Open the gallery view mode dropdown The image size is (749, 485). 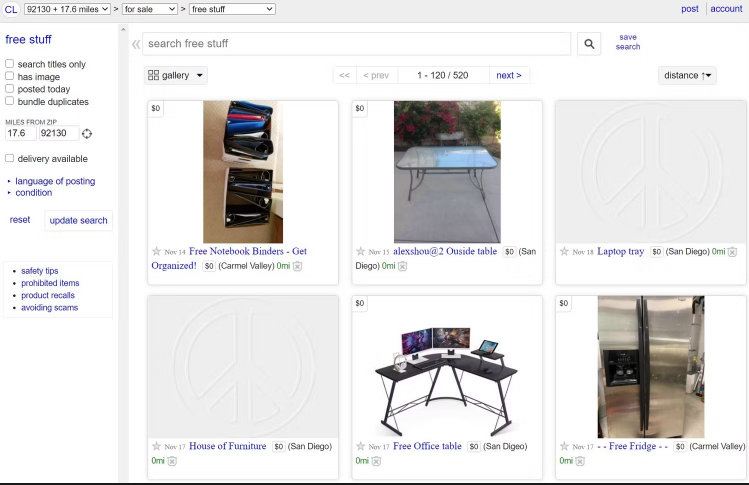[175, 75]
